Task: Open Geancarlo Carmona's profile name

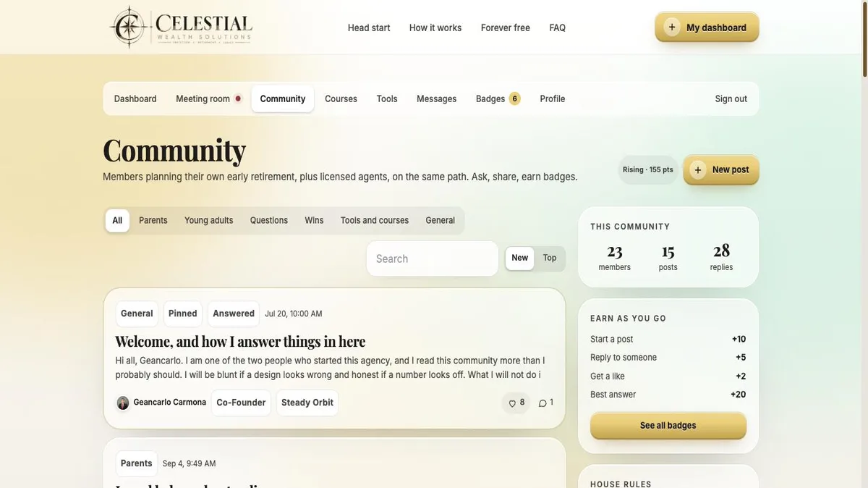Action: (x=170, y=403)
